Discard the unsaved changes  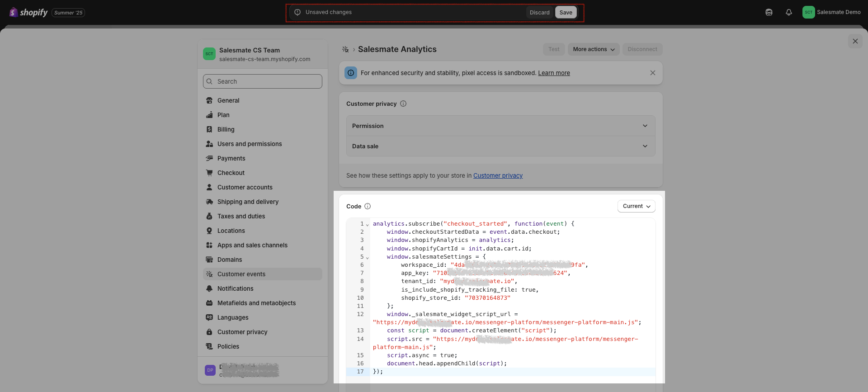pos(540,13)
